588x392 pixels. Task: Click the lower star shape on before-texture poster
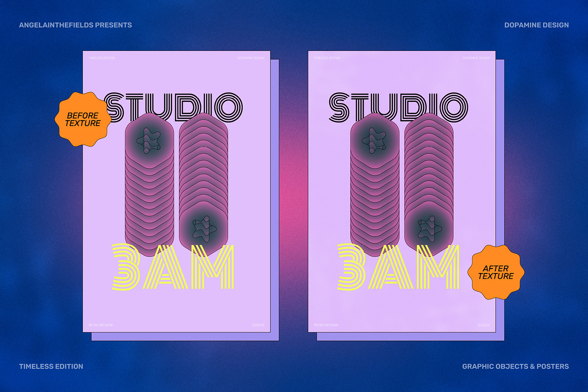coord(203,229)
